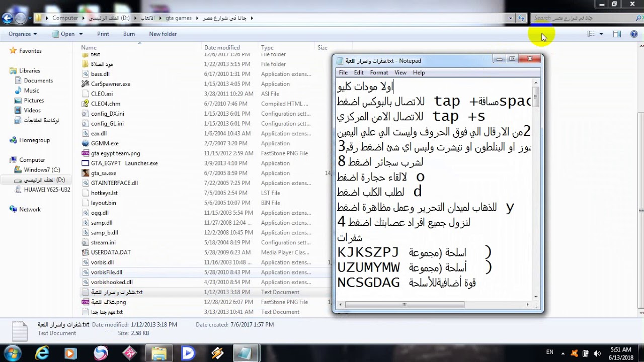This screenshot has width=644, height=362.
Task: Switch to Notepad taskbar icon
Action: (246, 353)
